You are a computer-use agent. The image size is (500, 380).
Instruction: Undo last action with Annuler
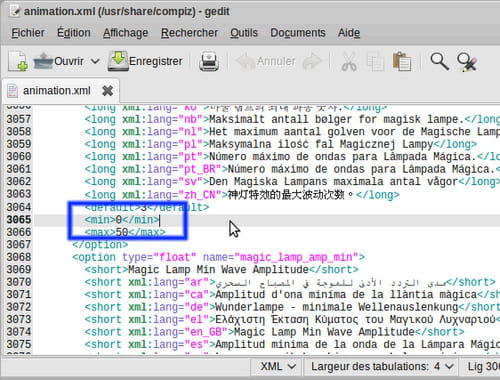coord(266,61)
